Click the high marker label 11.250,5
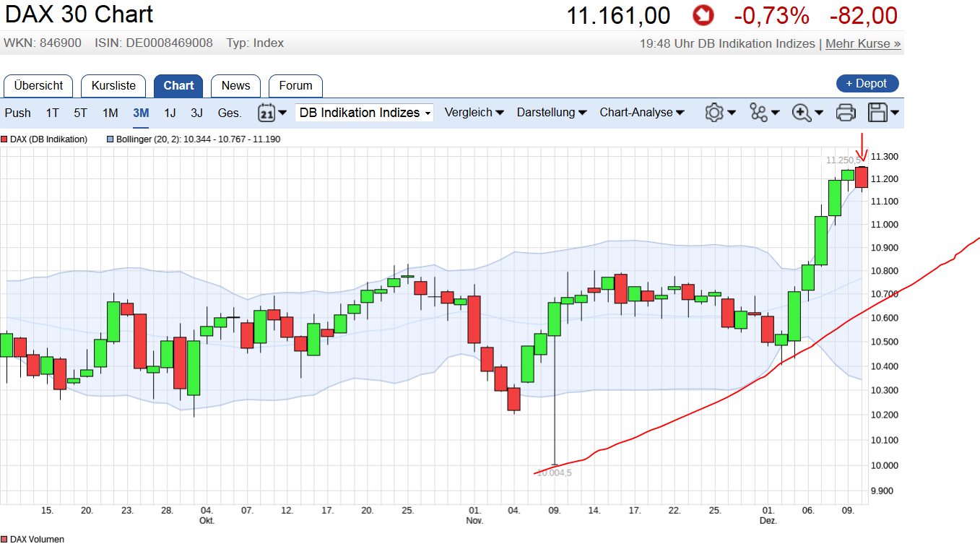The image size is (980, 544). 844,160
